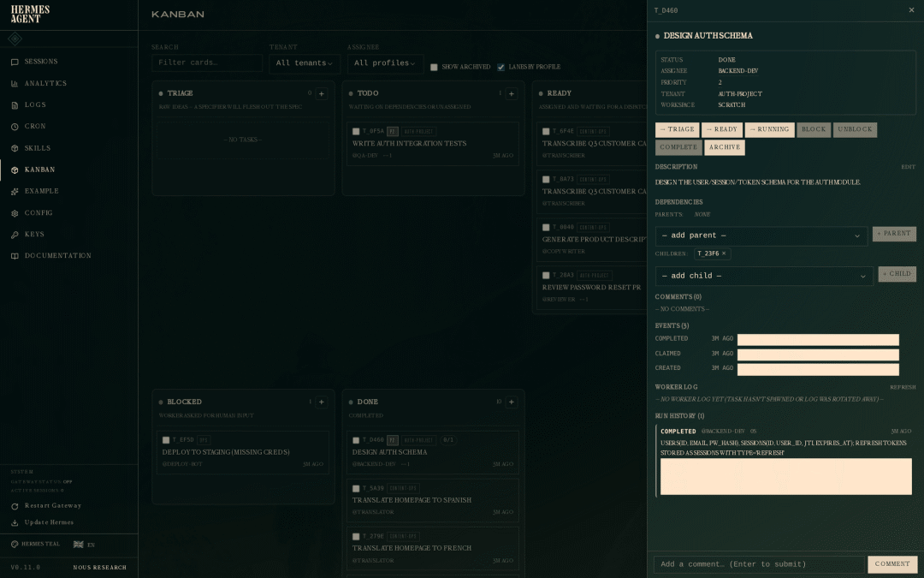Open the add parent dropdown
Image resolution: width=924 pixels, height=578 pixels.
(x=761, y=236)
